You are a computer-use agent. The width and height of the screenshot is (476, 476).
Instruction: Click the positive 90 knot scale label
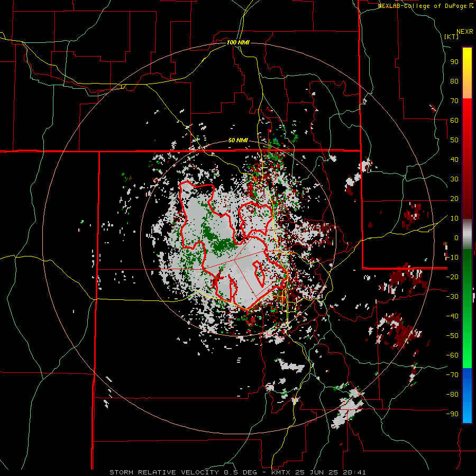(x=454, y=62)
